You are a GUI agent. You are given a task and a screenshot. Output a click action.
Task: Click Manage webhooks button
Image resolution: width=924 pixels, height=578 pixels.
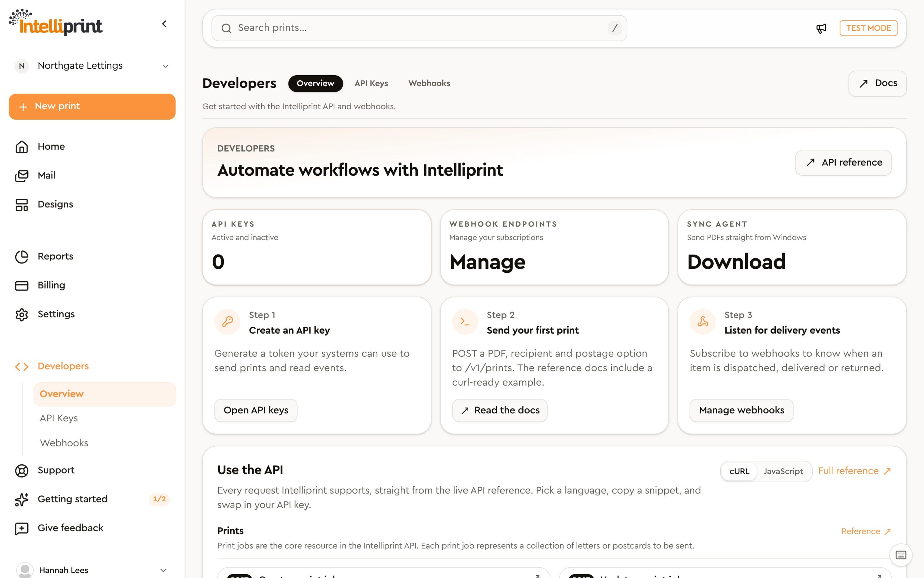pyautogui.click(x=742, y=411)
